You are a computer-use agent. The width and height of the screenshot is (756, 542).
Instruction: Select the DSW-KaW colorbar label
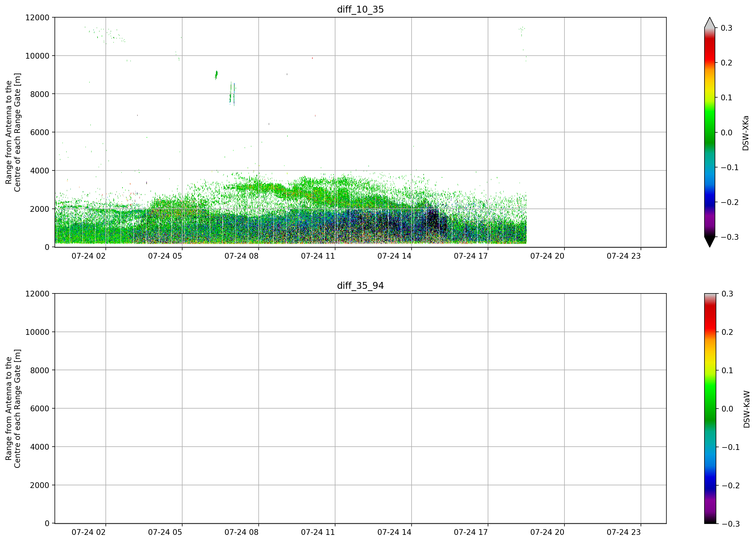click(747, 409)
